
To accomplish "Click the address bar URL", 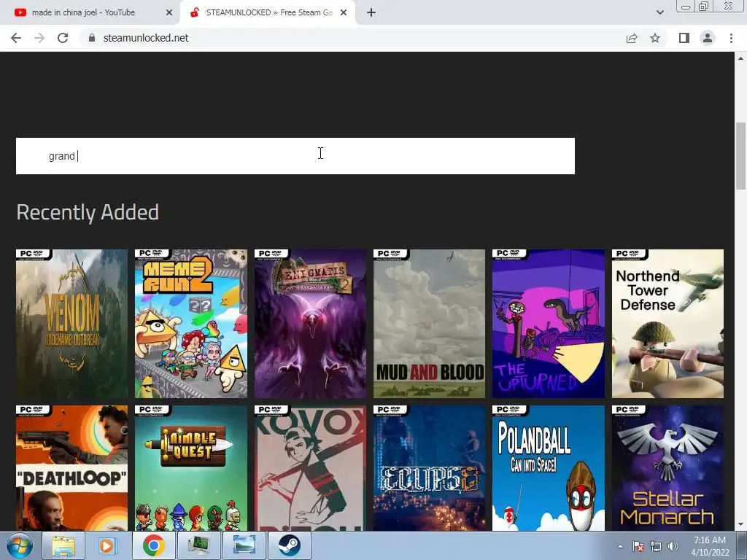I will 146,38.
